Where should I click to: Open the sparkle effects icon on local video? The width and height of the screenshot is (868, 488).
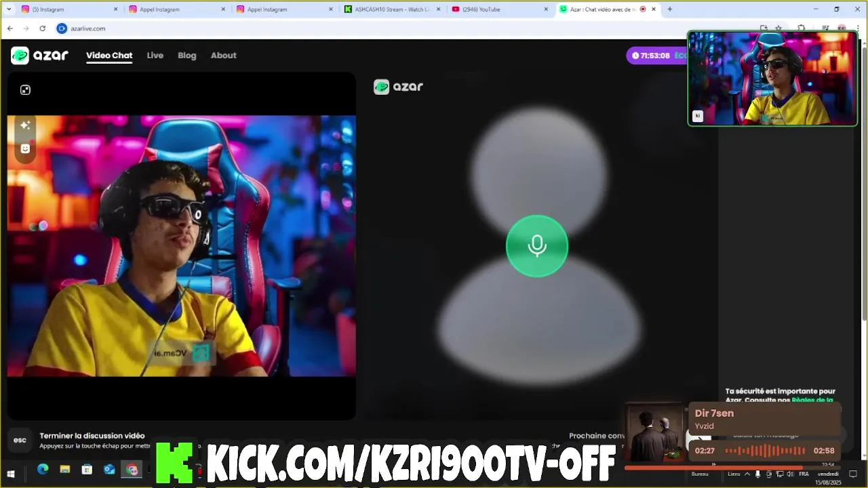coord(25,125)
